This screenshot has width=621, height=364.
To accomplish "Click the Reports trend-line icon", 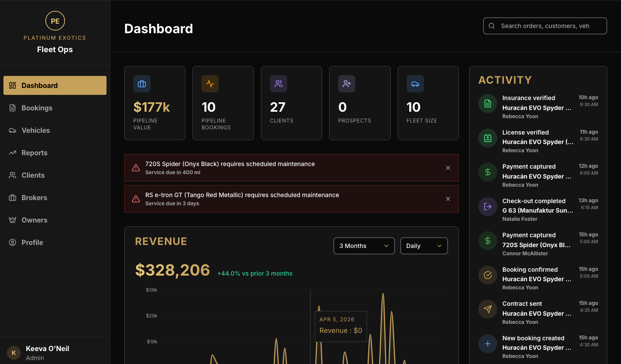I will [13, 153].
